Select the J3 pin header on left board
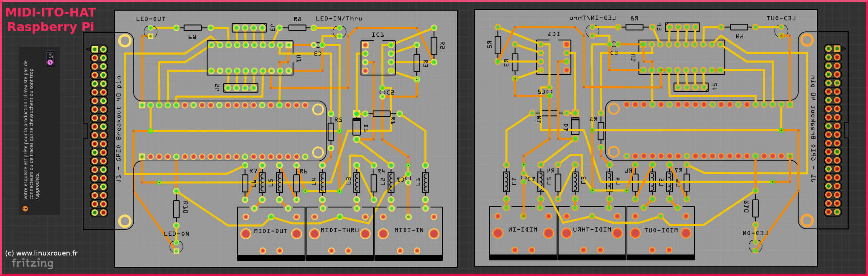Viewport: 868px width, 276px height. pyautogui.click(x=250, y=28)
